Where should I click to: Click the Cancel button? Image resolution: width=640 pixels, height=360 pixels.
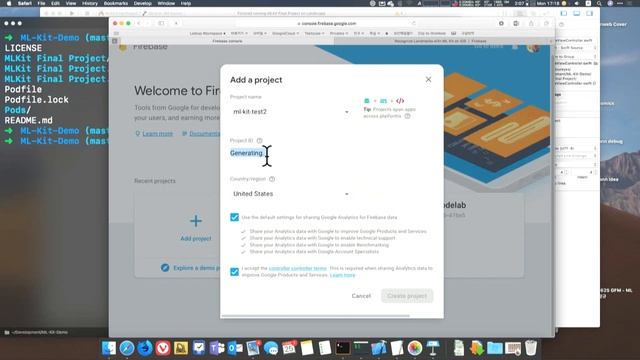coord(361,296)
